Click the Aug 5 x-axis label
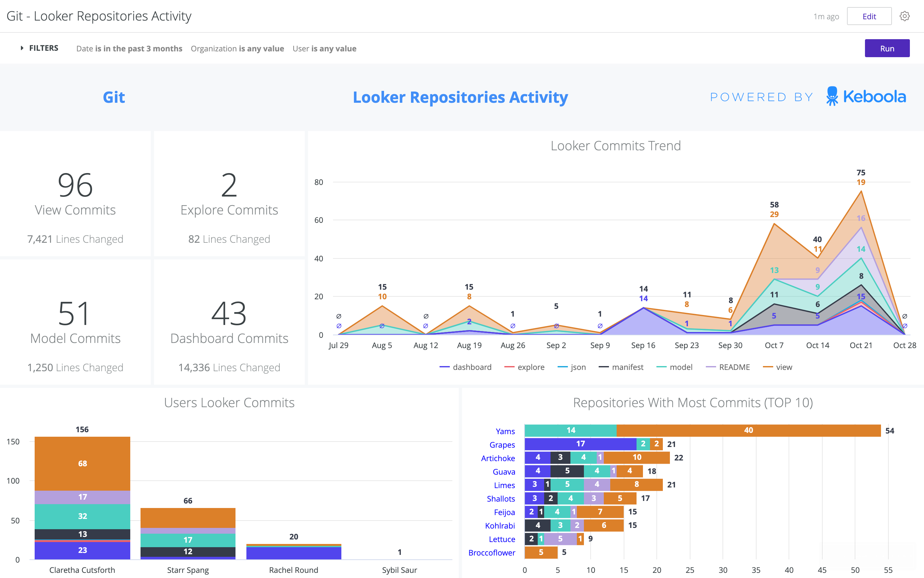The height and width of the screenshot is (578, 924). (x=382, y=345)
